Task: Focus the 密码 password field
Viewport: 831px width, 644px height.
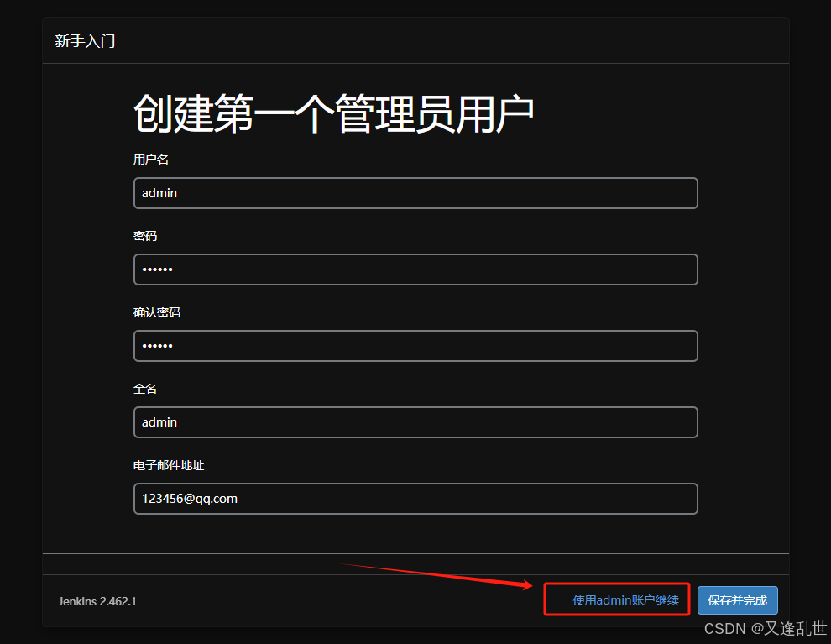Action: coord(415,270)
